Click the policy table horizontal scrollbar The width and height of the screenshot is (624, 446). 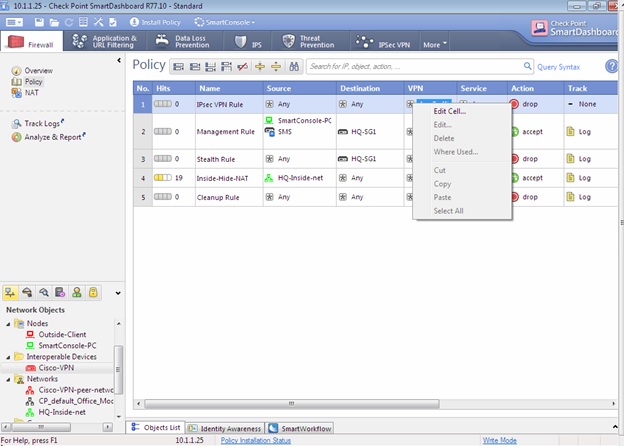(292, 404)
